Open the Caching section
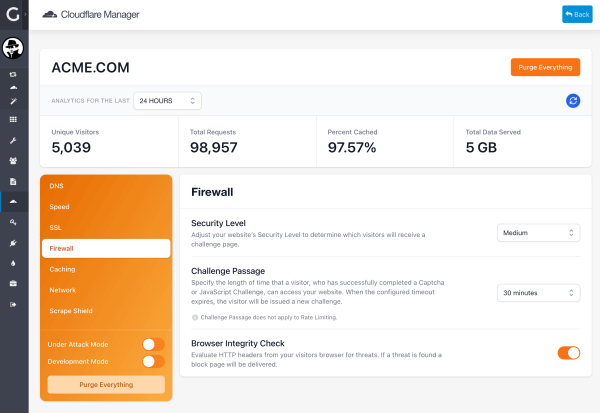This screenshot has width=600, height=413. (106, 269)
